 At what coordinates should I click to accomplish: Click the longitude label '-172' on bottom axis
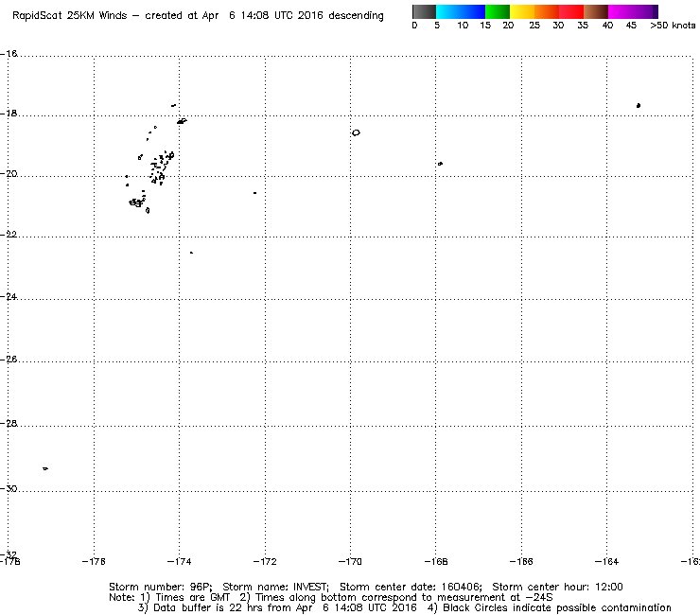point(265,561)
